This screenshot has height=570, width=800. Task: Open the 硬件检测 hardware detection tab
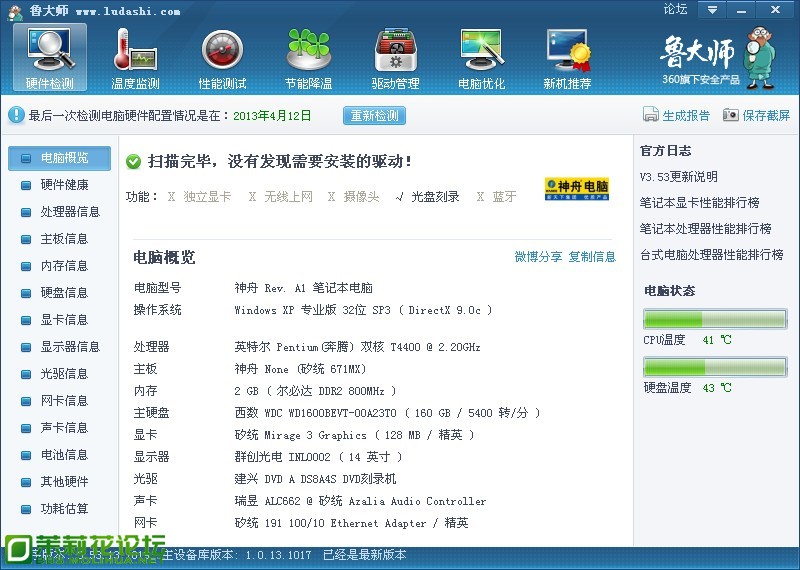[x=49, y=58]
